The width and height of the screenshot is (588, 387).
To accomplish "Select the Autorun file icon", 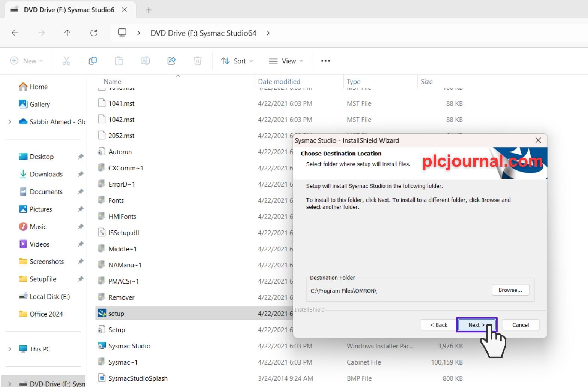I will pyautogui.click(x=102, y=152).
